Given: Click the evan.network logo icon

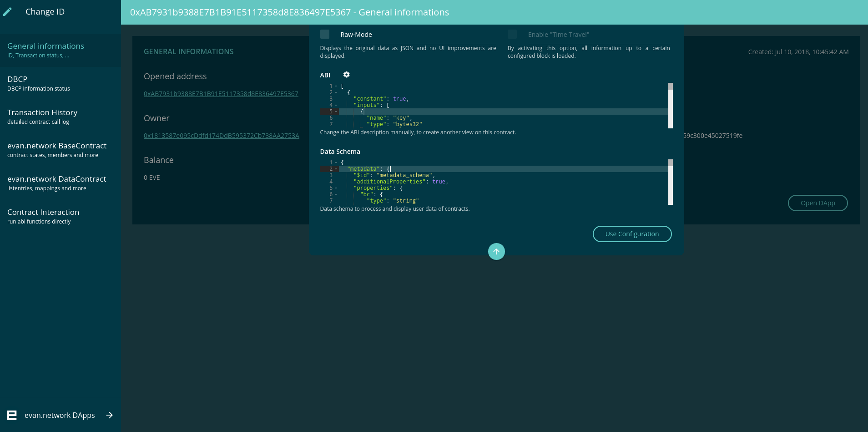Looking at the screenshot, I should [x=12, y=415].
